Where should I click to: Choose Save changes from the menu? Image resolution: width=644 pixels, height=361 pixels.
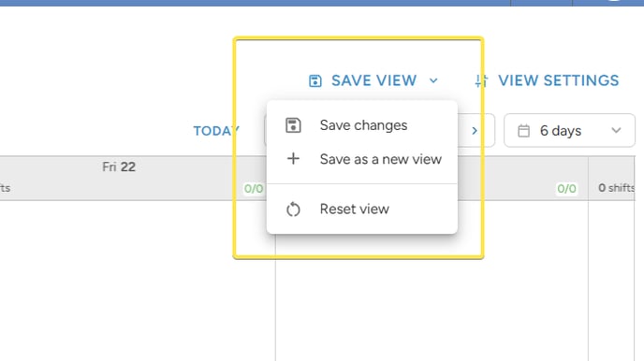(x=362, y=125)
